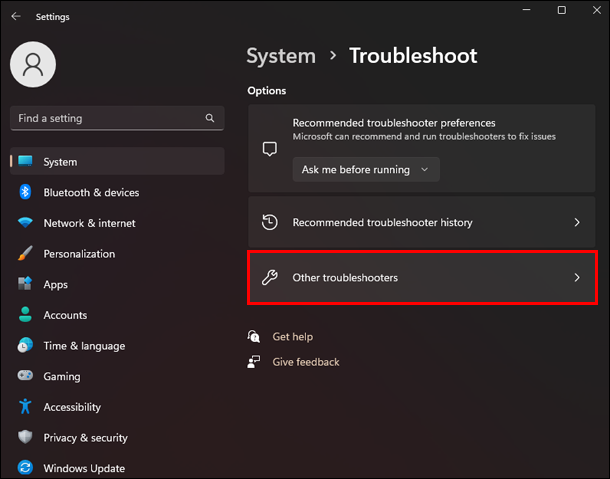610x479 pixels.
Task: Click the Get help link
Action: tap(292, 337)
